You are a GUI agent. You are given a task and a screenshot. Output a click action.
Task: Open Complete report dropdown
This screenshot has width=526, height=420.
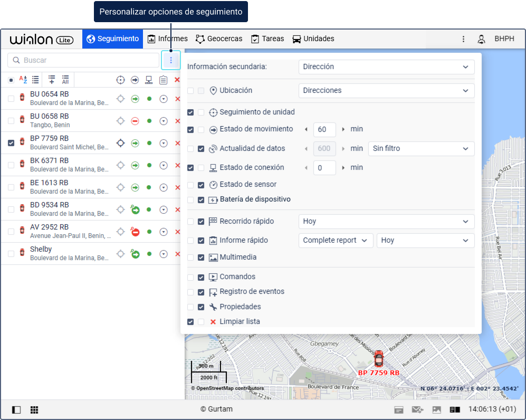click(336, 241)
